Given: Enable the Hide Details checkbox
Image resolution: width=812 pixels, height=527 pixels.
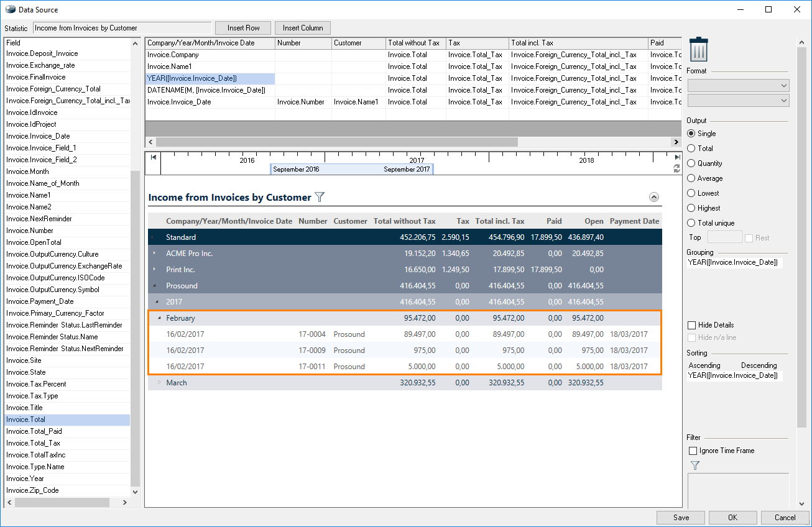Looking at the screenshot, I should (x=692, y=325).
